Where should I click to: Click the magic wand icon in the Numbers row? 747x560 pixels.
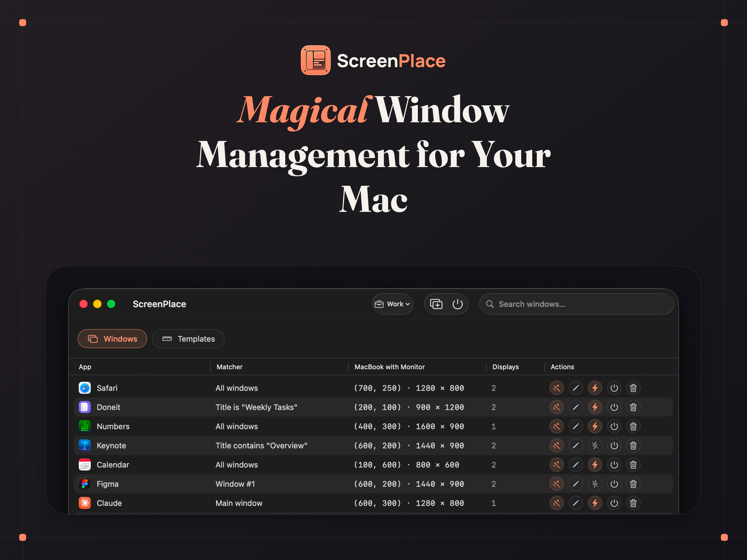[x=557, y=426]
